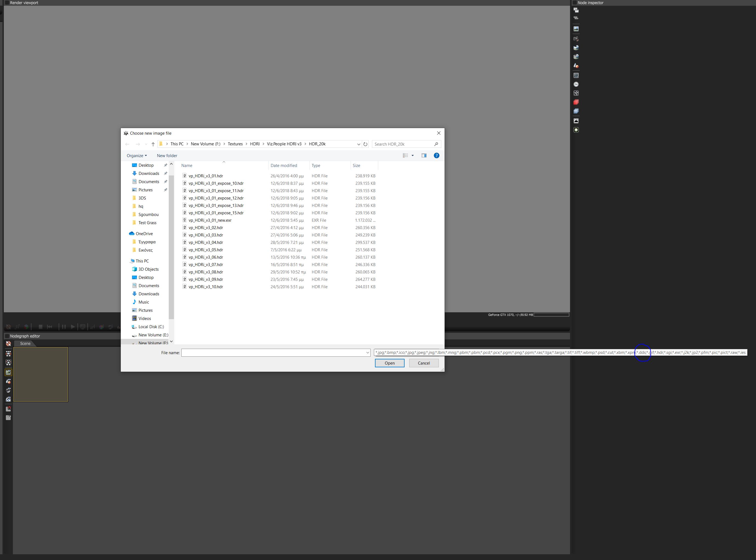Screen dimensions: 756x560
Task: Toggle grid snap magnet icon in Nodegraph editor
Action: (8, 409)
